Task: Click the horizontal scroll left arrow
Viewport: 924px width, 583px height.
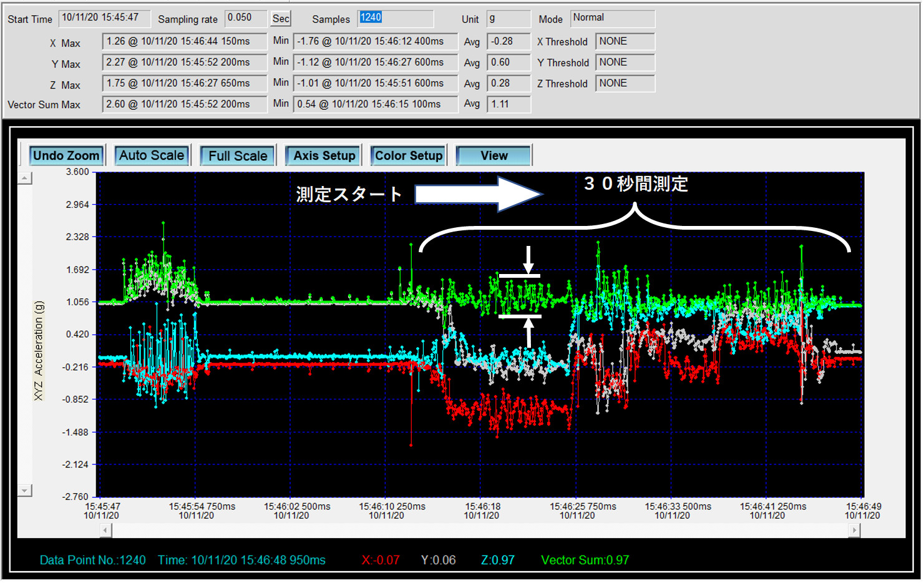Action: click(x=105, y=531)
